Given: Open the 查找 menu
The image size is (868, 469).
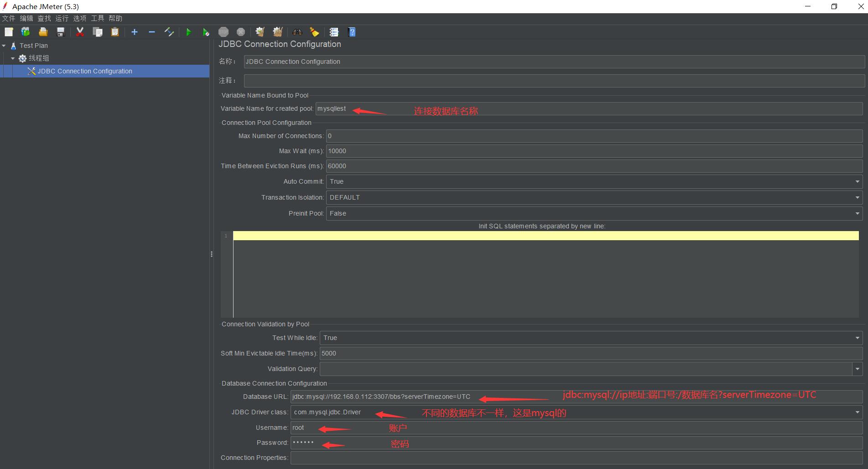Looking at the screenshot, I should click(44, 18).
